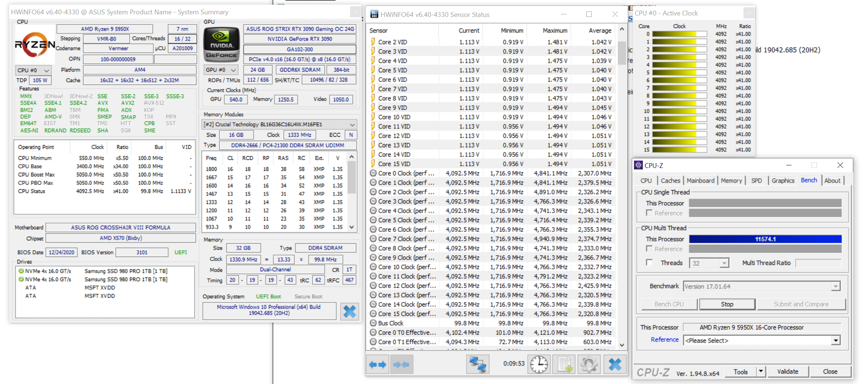The width and height of the screenshot is (868, 384).
Task: Click the Tools dropdown arrow in CPU-Z
Action: coord(761,372)
